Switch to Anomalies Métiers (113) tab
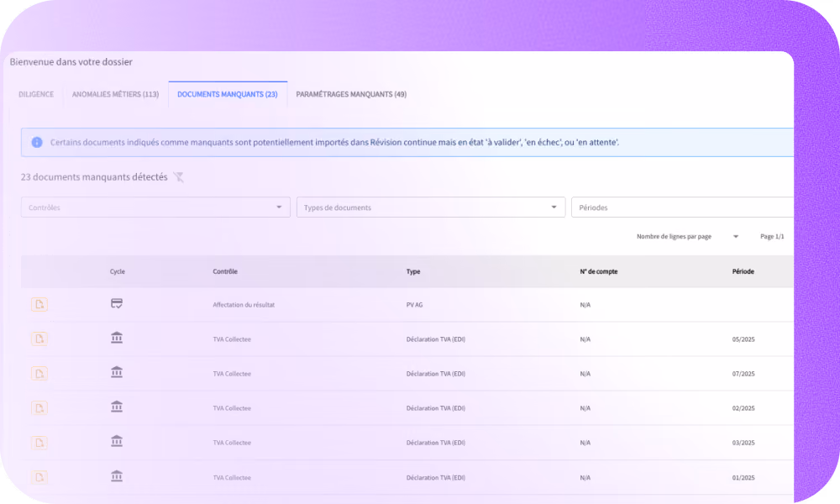The width and height of the screenshot is (840, 504). point(115,94)
